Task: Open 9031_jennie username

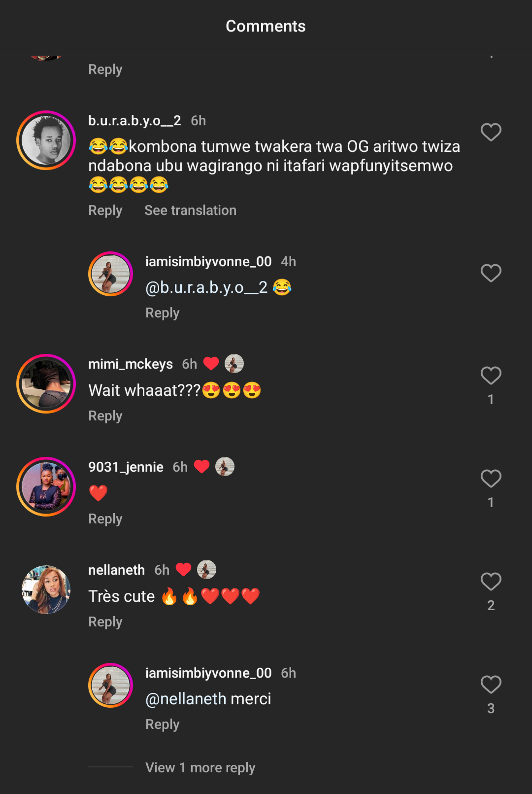Action: [126, 467]
